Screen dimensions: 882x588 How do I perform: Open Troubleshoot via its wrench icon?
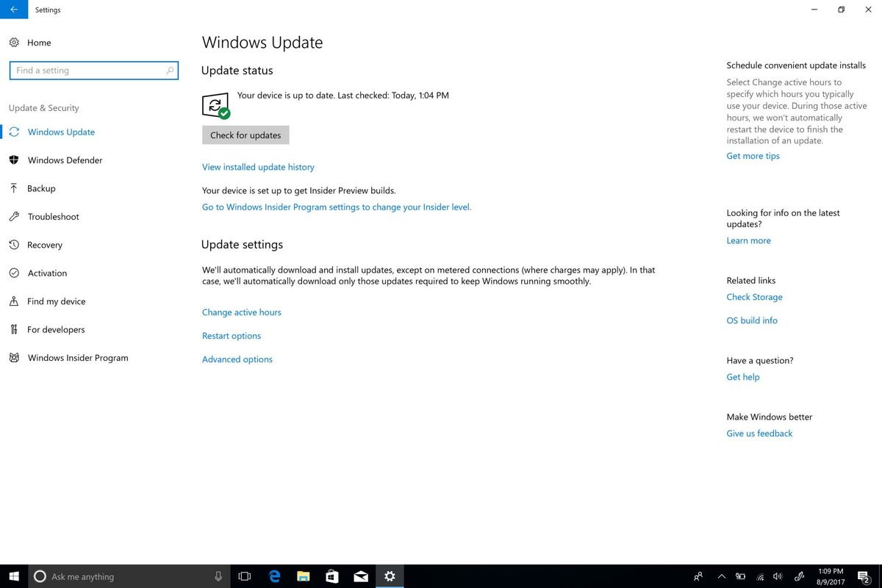[x=14, y=217]
